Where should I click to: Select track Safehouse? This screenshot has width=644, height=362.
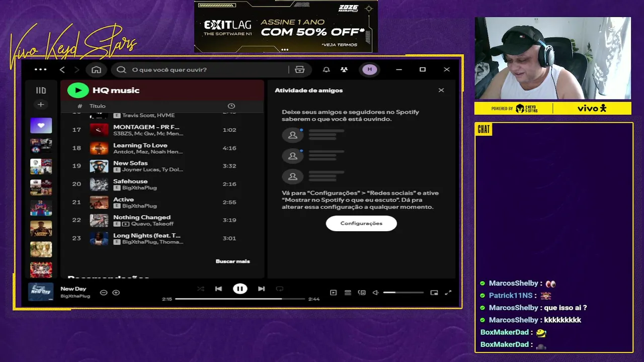pos(130,181)
